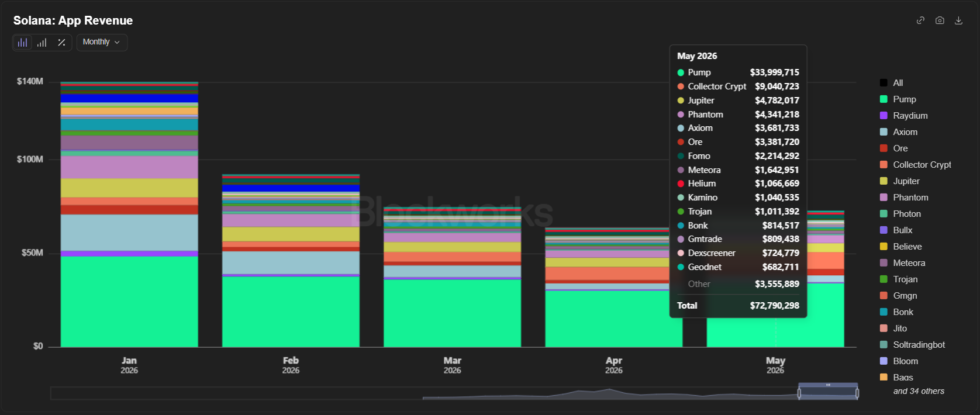Switch to the grouped bar chart view icon
Image resolution: width=980 pixels, height=415 pixels.
[x=42, y=42]
